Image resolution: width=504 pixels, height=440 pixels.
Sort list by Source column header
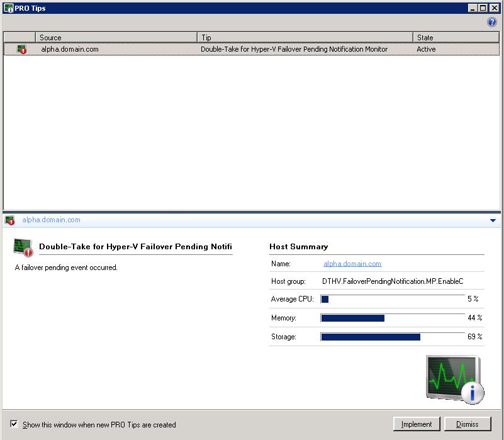coord(116,37)
